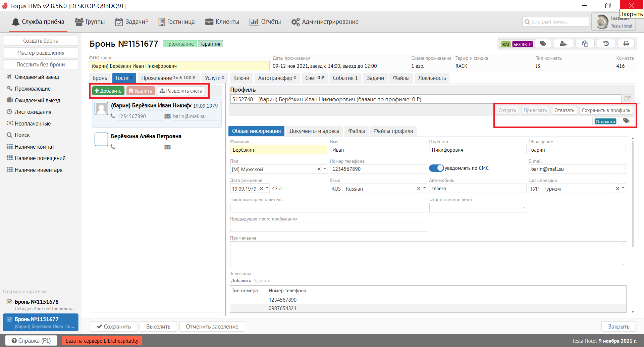Click the history revert icon
The width and height of the screenshot is (644, 347).
(x=606, y=44)
